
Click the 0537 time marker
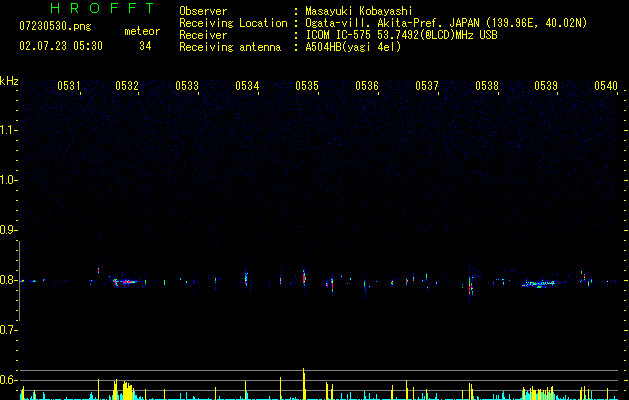(x=427, y=85)
